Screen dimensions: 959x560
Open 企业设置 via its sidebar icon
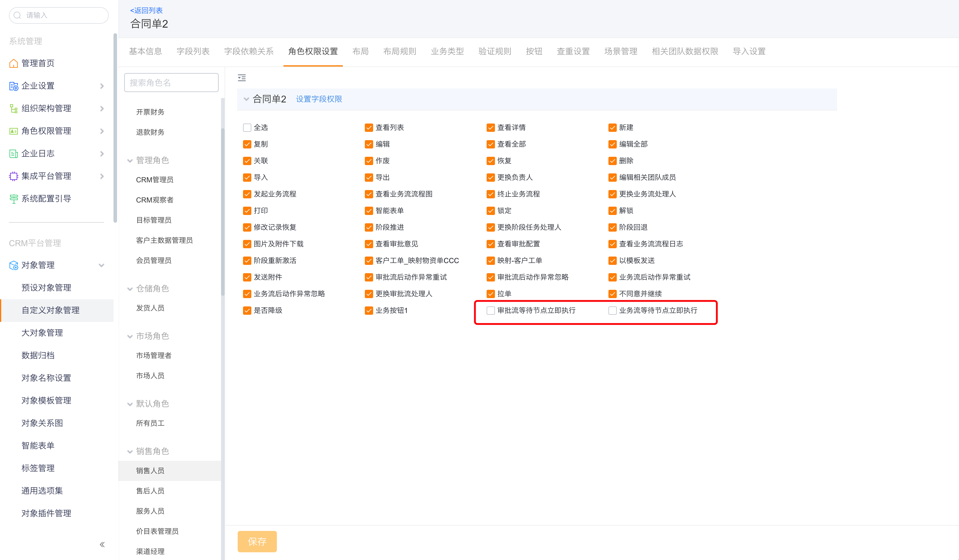pyautogui.click(x=13, y=86)
